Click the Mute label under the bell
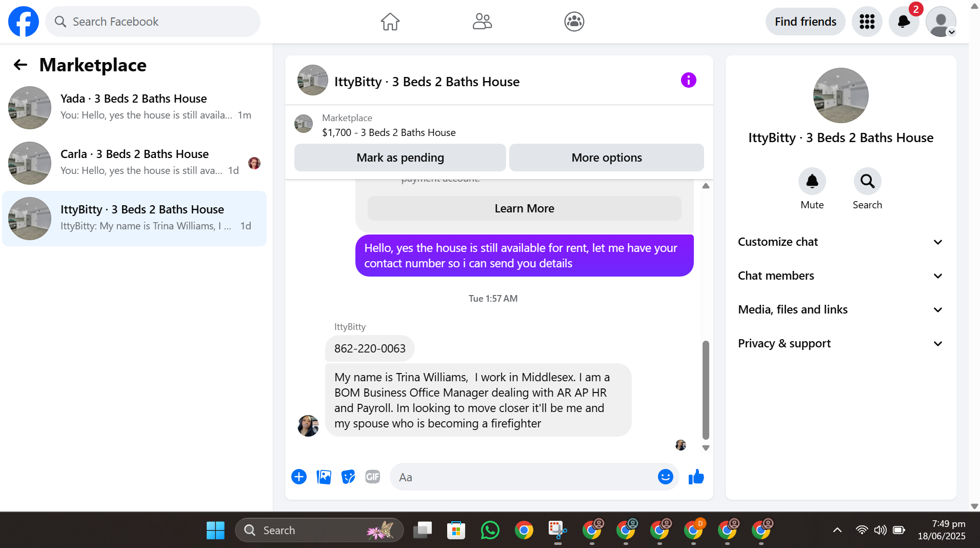 point(812,205)
